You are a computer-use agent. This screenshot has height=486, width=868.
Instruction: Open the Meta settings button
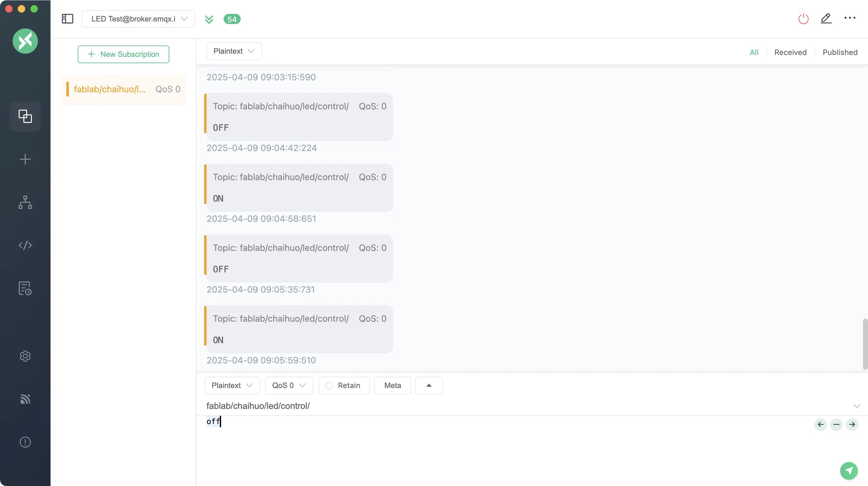[392, 385]
